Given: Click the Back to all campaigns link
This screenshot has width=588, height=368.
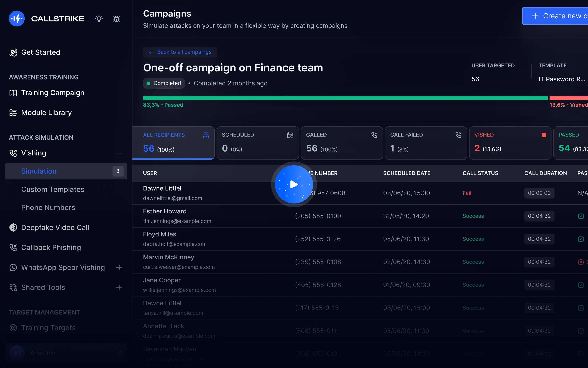Looking at the screenshot, I should pos(180,52).
